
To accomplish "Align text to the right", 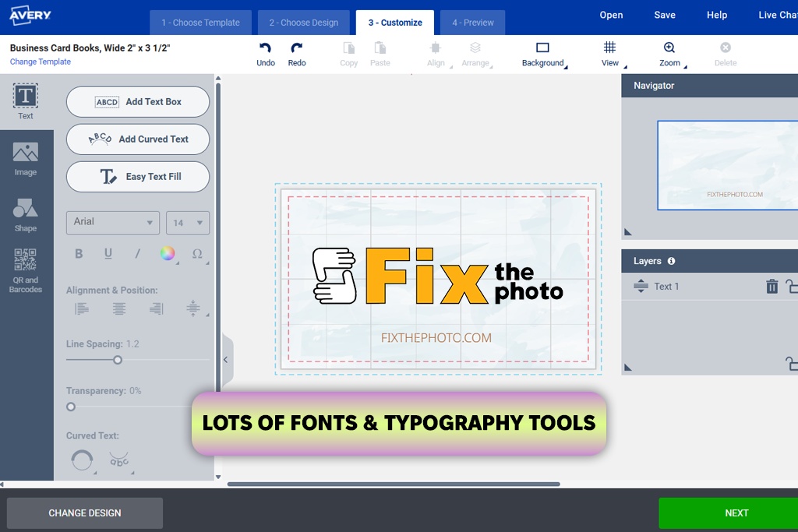I will tap(156, 308).
